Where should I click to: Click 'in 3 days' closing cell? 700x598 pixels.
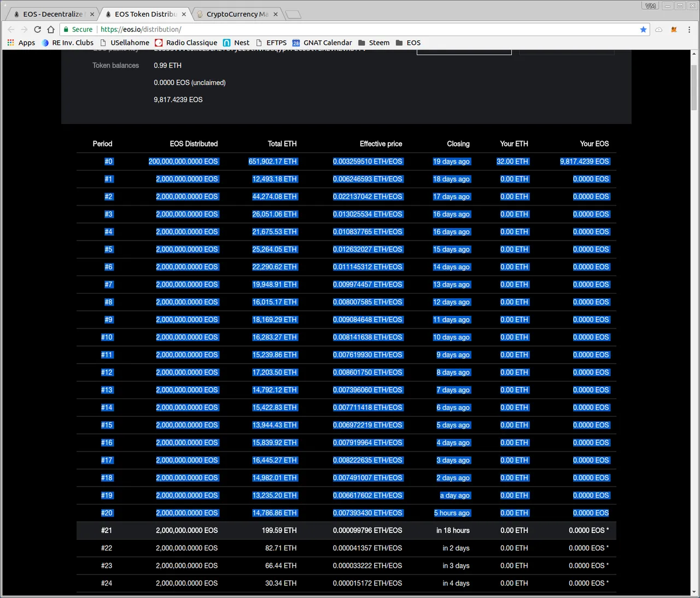(x=456, y=566)
